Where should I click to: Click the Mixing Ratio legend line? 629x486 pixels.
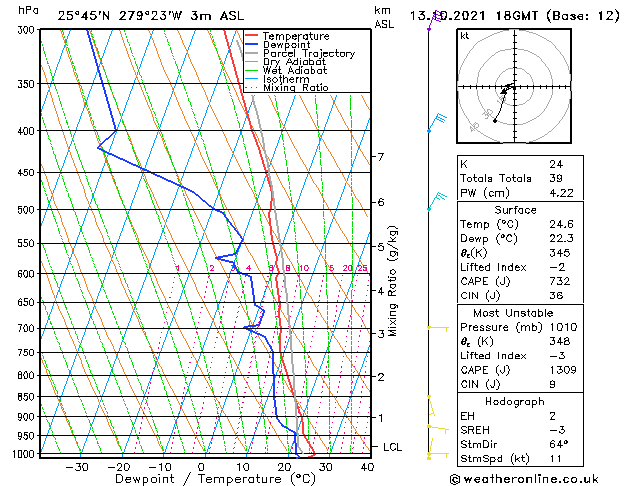click(x=295, y=88)
